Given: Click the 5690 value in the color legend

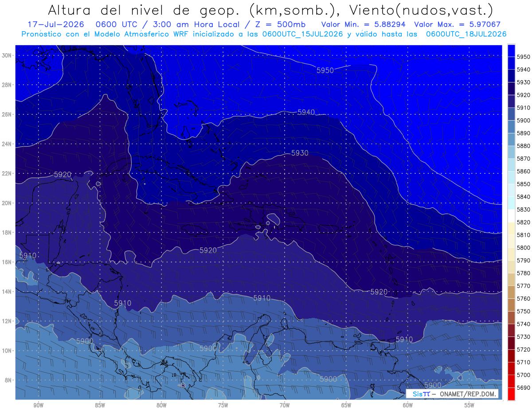Looking at the screenshot, I should tap(523, 388).
